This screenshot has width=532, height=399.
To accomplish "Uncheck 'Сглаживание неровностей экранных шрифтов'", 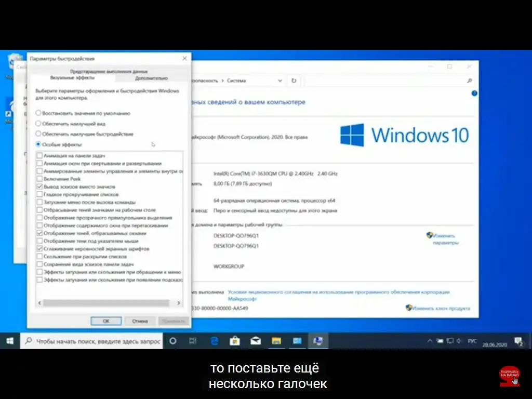I will [39, 249].
